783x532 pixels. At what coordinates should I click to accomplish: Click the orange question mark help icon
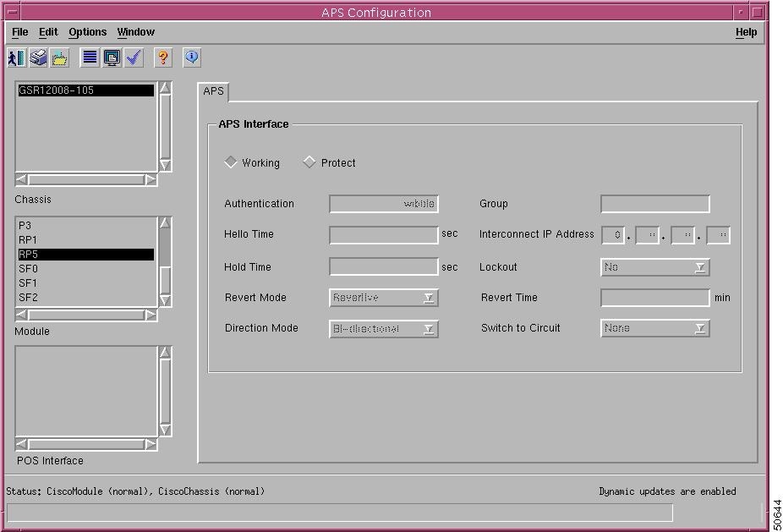(163, 58)
